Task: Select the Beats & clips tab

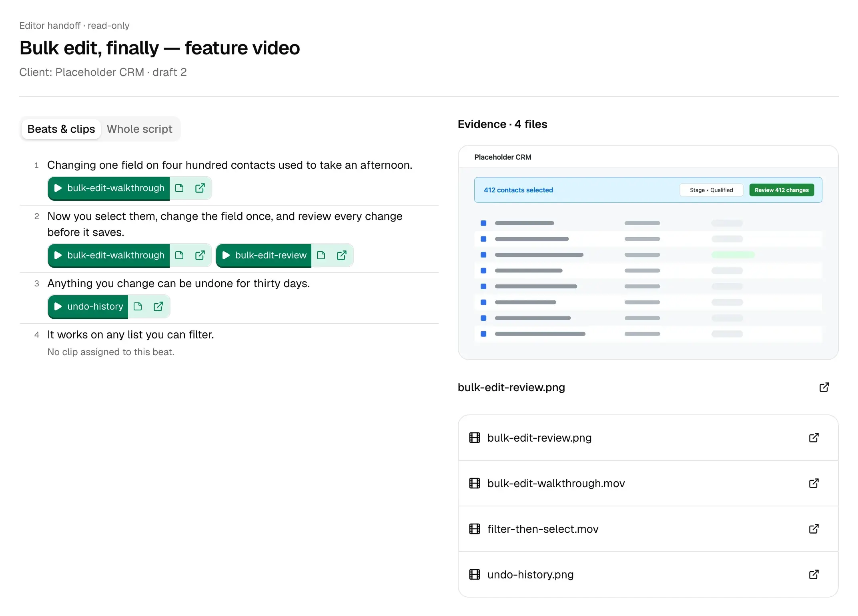Action: tap(61, 129)
